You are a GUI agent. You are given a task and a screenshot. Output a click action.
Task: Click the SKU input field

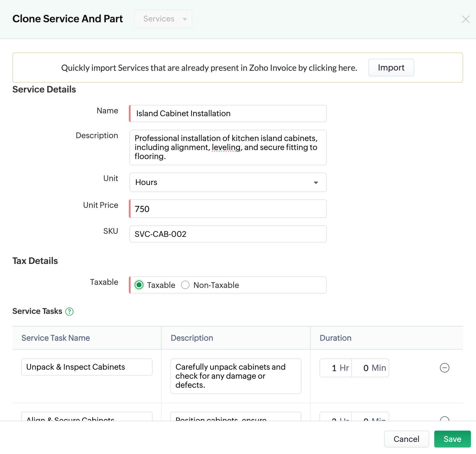[x=228, y=234]
